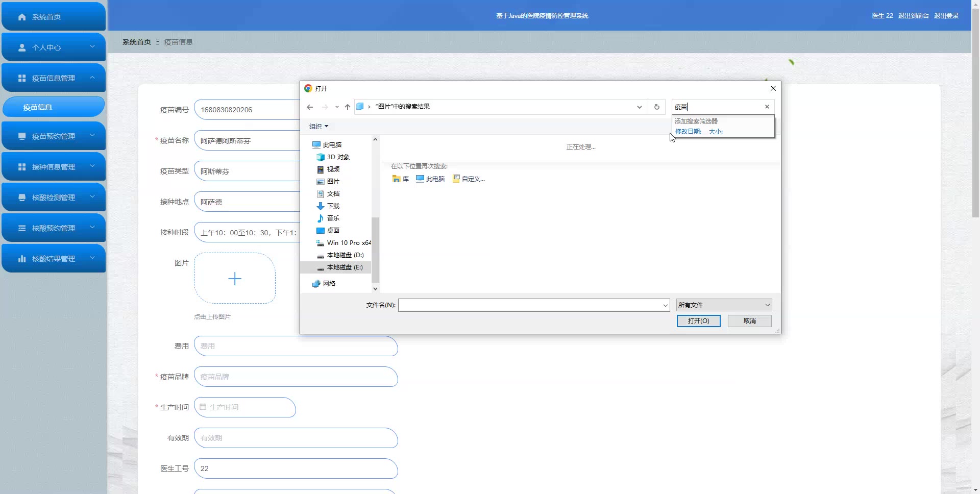
Task: Open the 核酸检测管理 menu
Action: 54,197
